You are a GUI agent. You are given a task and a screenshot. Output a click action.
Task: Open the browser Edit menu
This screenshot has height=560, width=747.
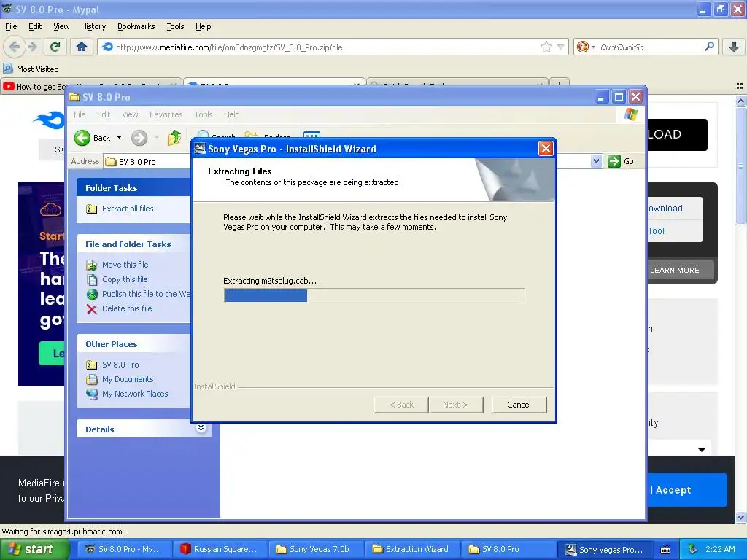coord(35,26)
